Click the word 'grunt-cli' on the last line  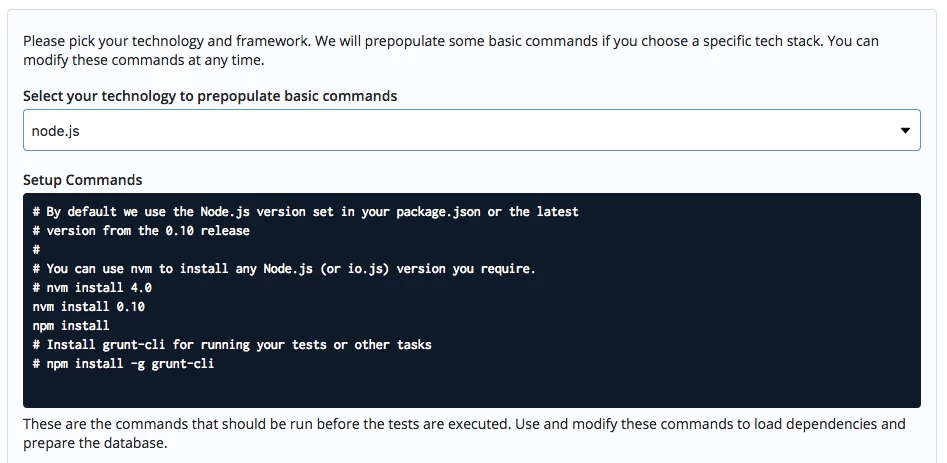coord(182,364)
